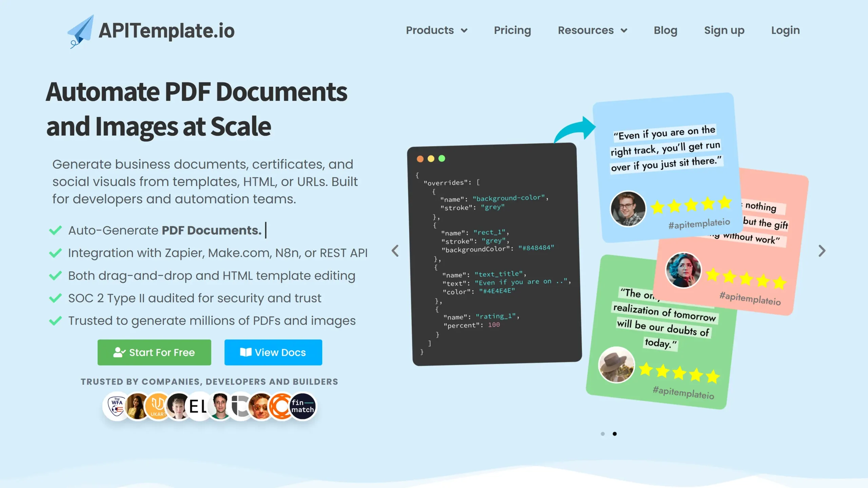This screenshot has width=868, height=488.
Task: Open the Login page
Action: coord(785,30)
